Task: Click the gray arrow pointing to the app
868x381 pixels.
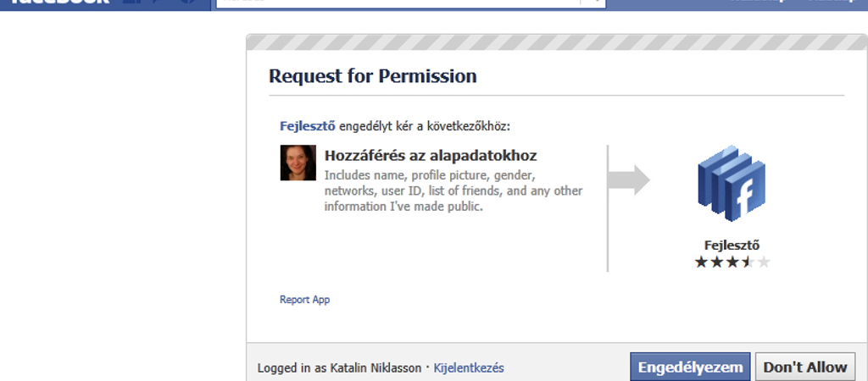Action: tap(629, 179)
